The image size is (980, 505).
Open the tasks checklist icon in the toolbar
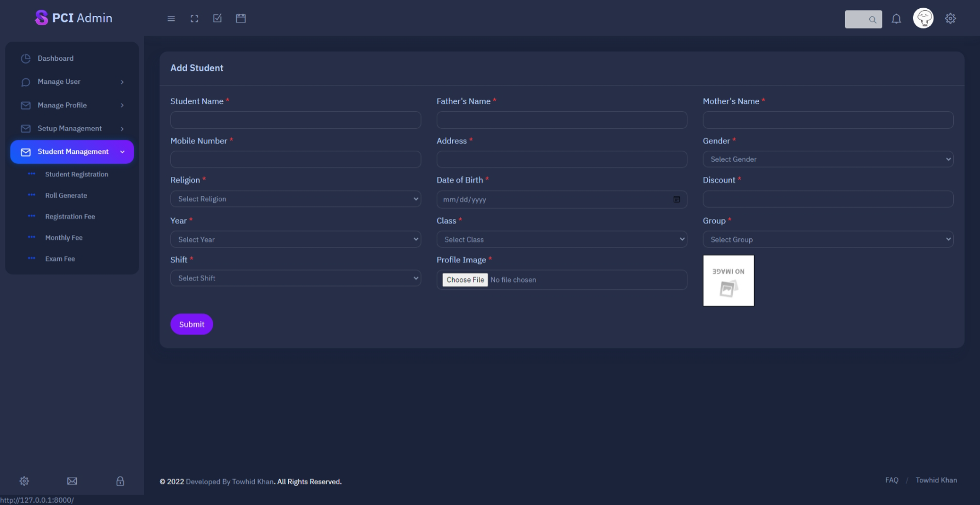(217, 18)
